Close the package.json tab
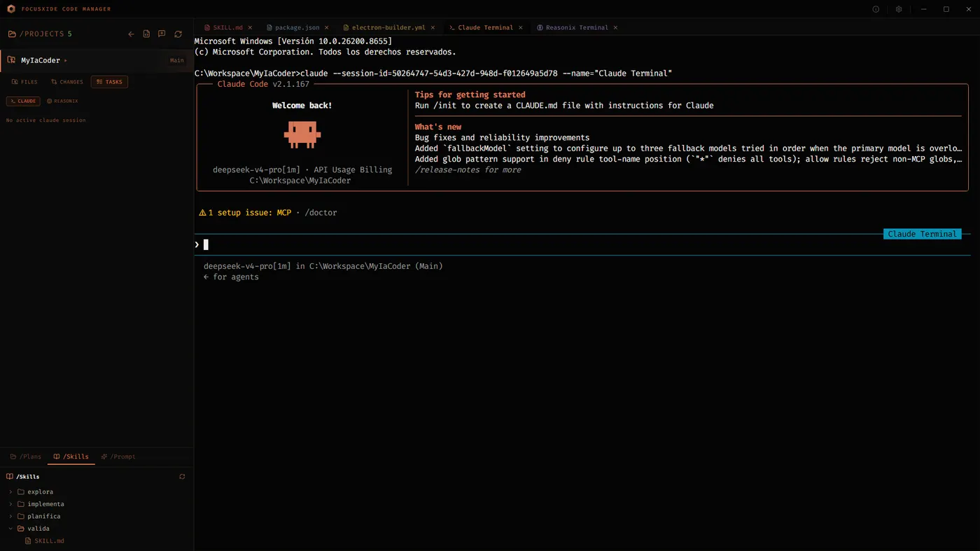This screenshot has width=980, height=551. (x=326, y=28)
